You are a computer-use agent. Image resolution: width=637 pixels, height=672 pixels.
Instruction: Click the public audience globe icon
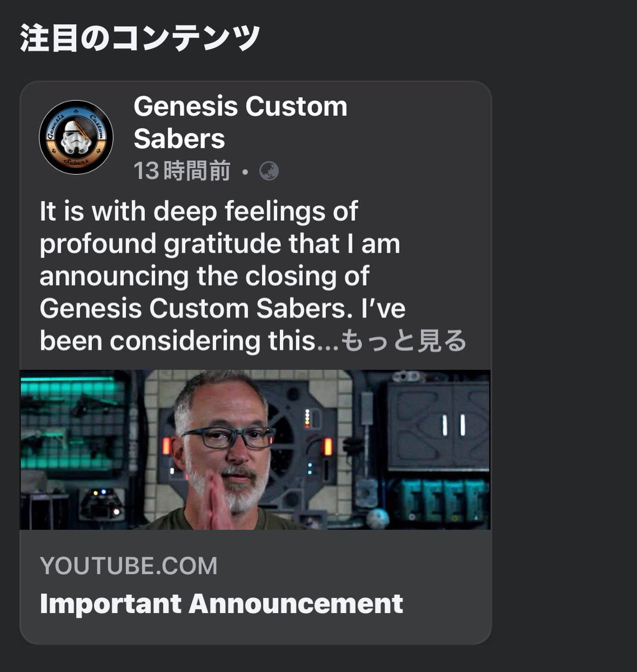(269, 171)
